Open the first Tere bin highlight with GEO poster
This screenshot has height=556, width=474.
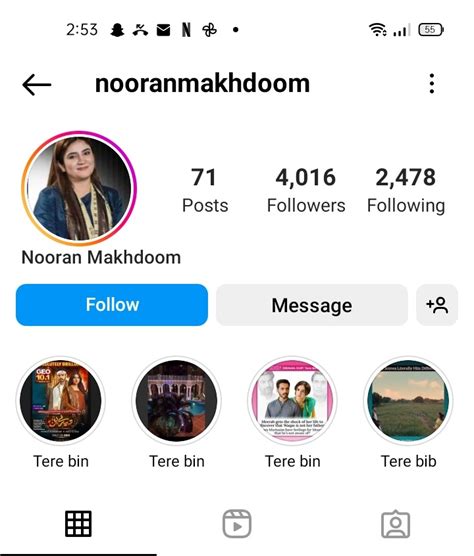click(61, 401)
